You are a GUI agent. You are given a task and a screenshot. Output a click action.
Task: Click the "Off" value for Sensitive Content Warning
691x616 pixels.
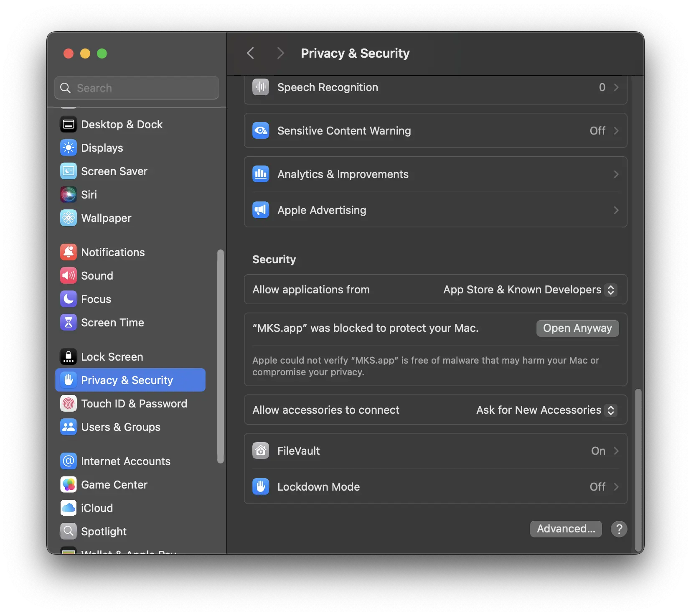click(597, 131)
